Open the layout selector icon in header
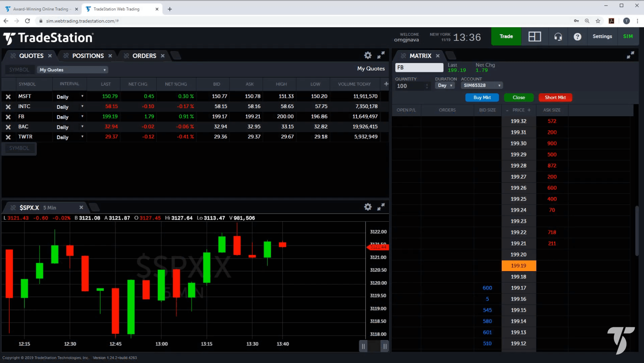The height and width of the screenshot is (363, 644). point(535,37)
